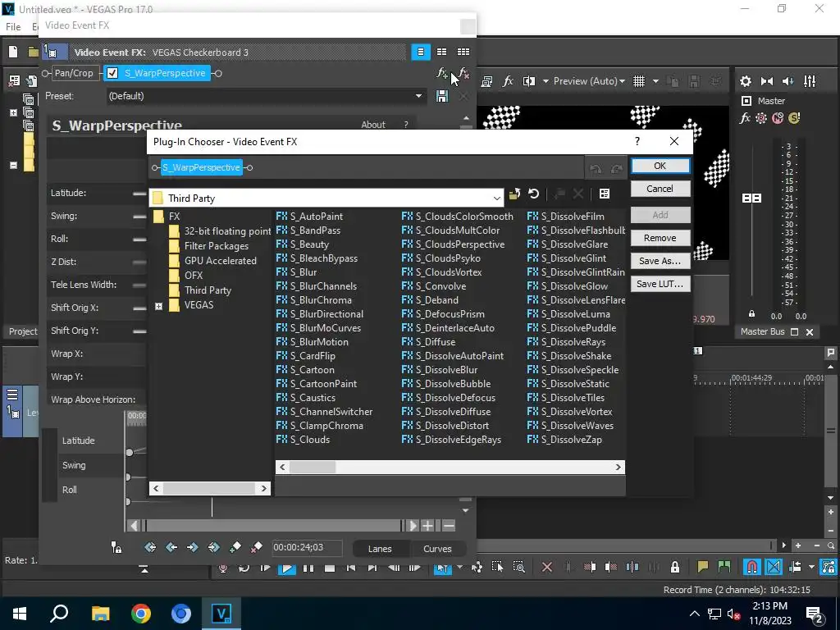Toggle loop playback button
Image resolution: width=840 pixels, height=630 pixels.
point(244,568)
